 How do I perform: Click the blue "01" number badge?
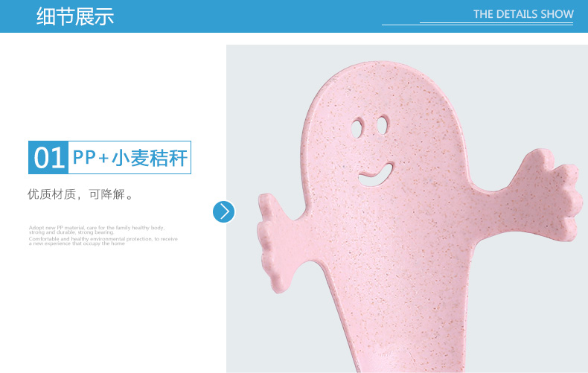[48, 157]
